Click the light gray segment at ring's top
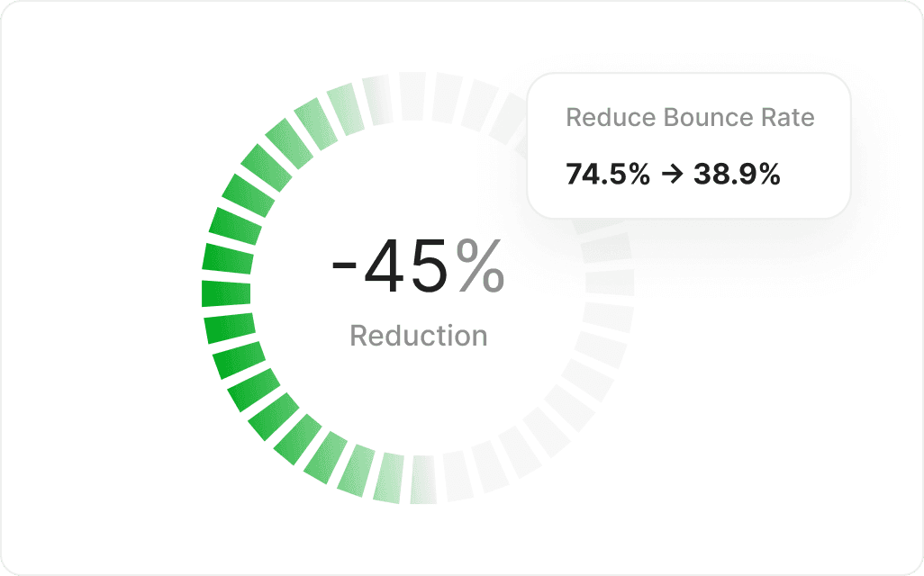Screen dimensions: 924x576 point(412,96)
